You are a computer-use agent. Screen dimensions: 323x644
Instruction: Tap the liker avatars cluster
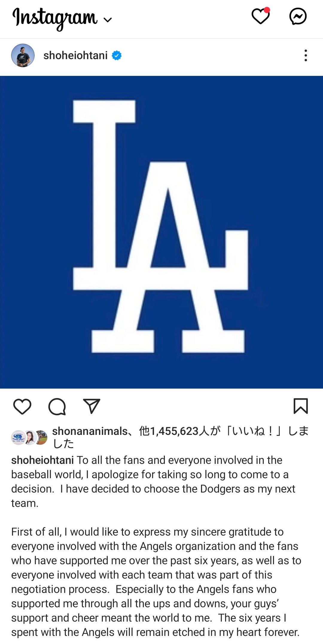pyautogui.click(x=29, y=438)
